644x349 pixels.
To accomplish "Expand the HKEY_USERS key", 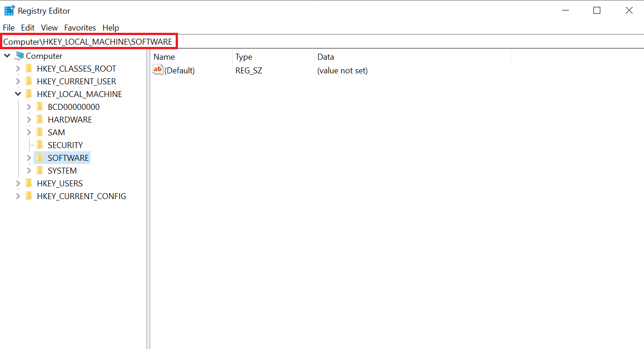I will (18, 184).
